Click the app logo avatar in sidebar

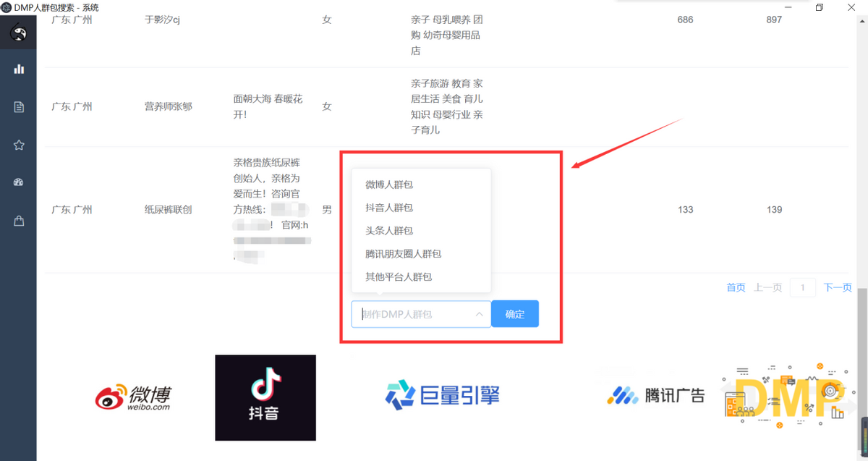(19, 33)
